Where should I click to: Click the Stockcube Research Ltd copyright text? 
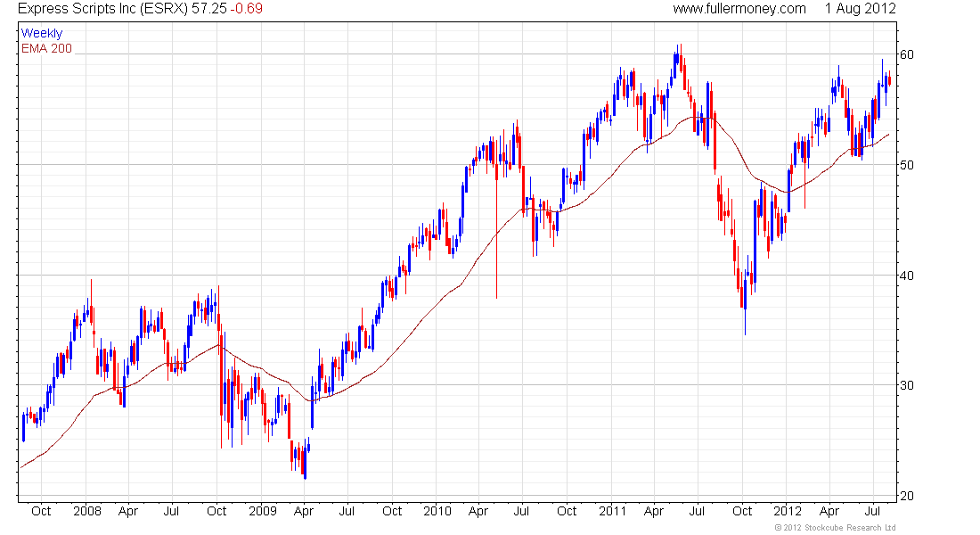(835, 528)
